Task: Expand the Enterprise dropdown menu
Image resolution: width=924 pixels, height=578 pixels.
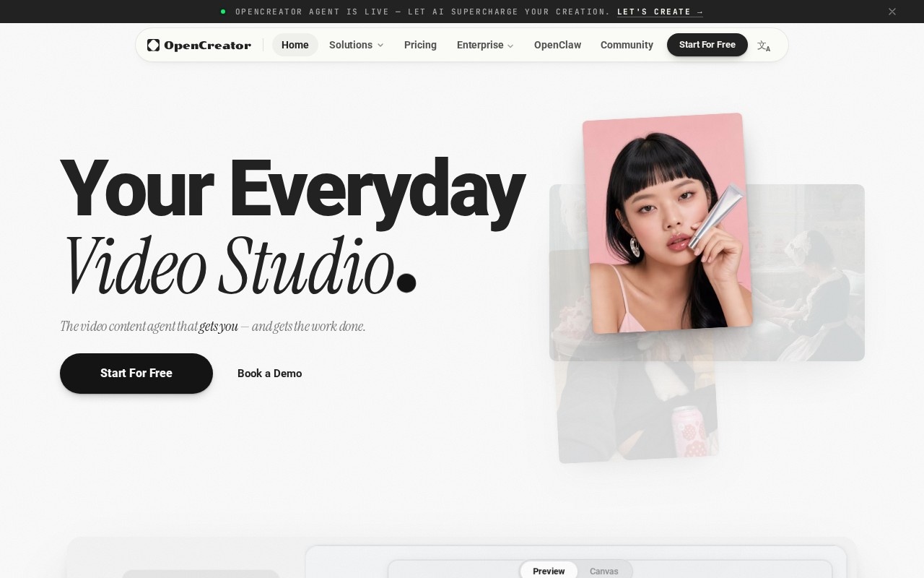Action: (485, 45)
